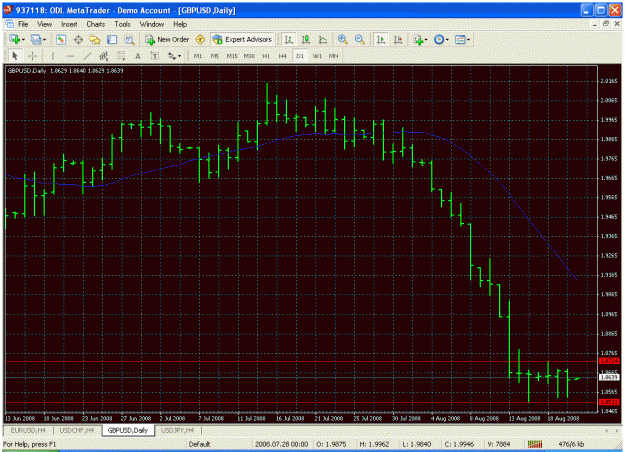Select the GBPUSD,Daily chart tab
The image size is (625, 452).
point(128,430)
